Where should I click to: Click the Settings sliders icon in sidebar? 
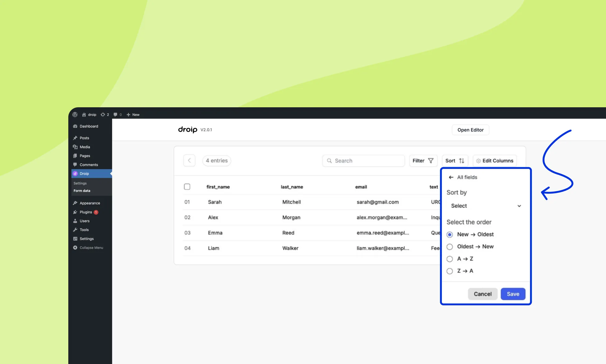coord(75,239)
